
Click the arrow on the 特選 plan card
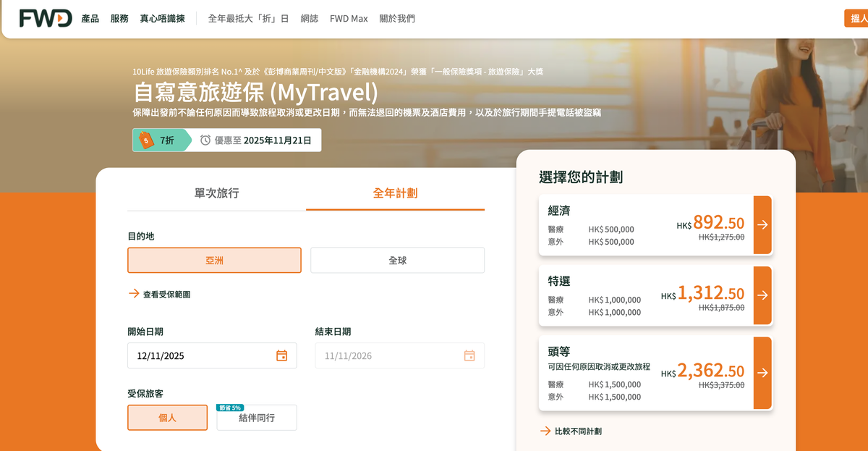tap(762, 295)
